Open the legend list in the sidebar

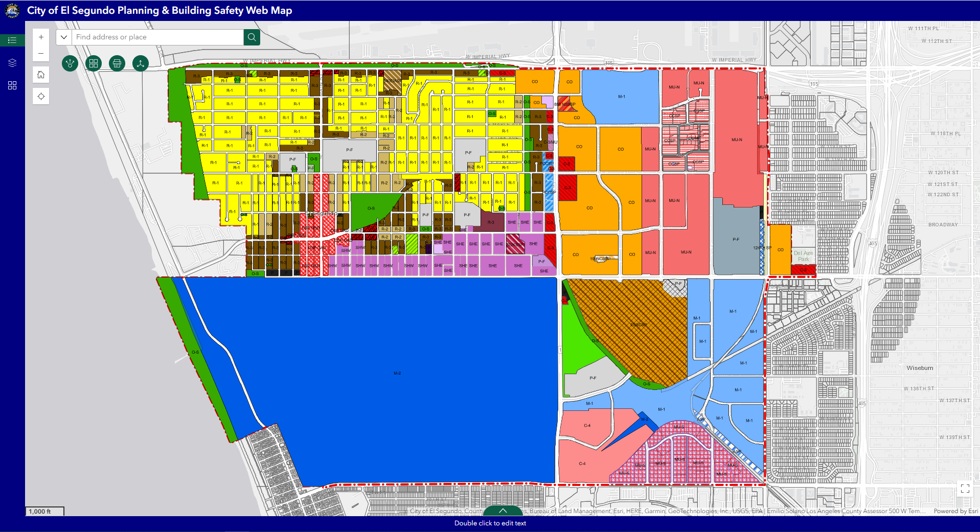pyautogui.click(x=12, y=40)
